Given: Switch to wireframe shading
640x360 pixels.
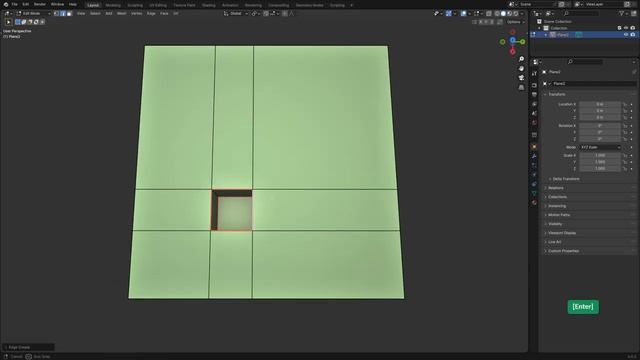Looking at the screenshot, I should (x=497, y=13).
